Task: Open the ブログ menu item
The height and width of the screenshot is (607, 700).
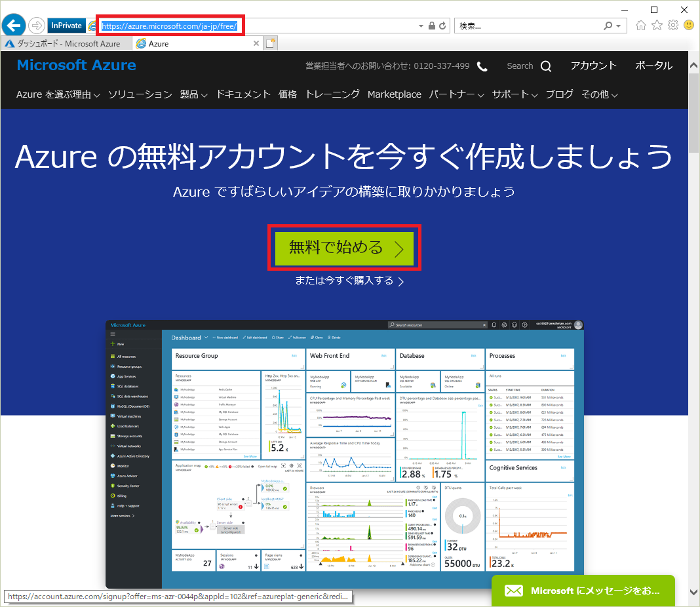Action: 559,94
